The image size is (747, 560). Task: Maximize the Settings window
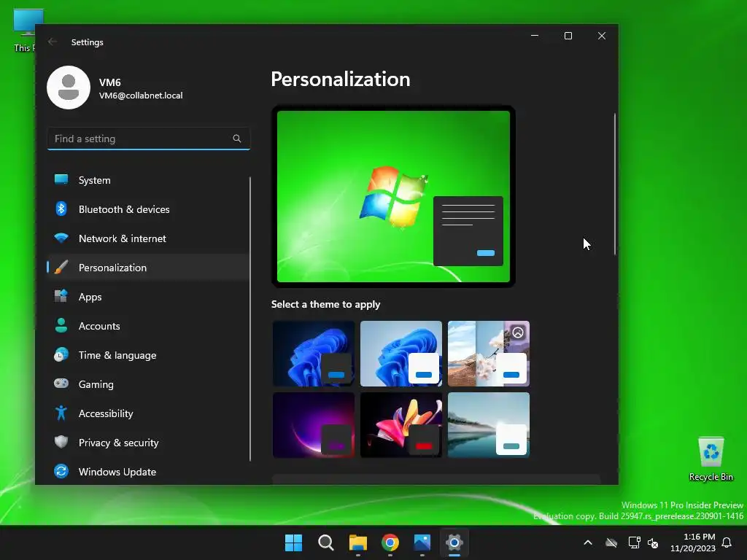click(568, 36)
